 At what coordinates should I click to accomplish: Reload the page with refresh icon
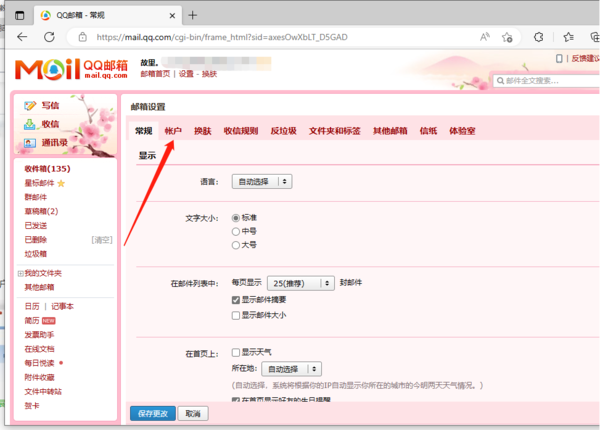point(49,37)
